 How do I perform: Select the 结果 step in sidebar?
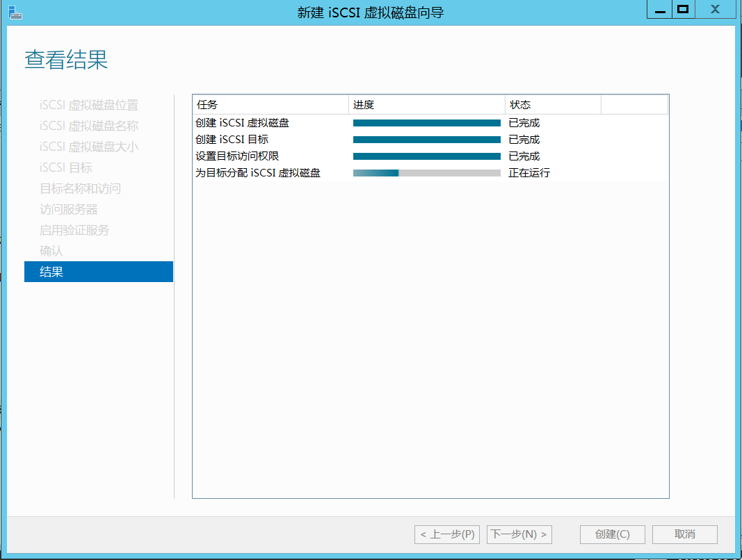coord(99,272)
